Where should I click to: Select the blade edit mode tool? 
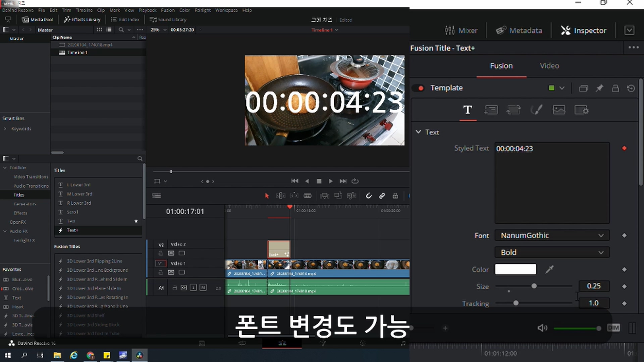point(308,196)
